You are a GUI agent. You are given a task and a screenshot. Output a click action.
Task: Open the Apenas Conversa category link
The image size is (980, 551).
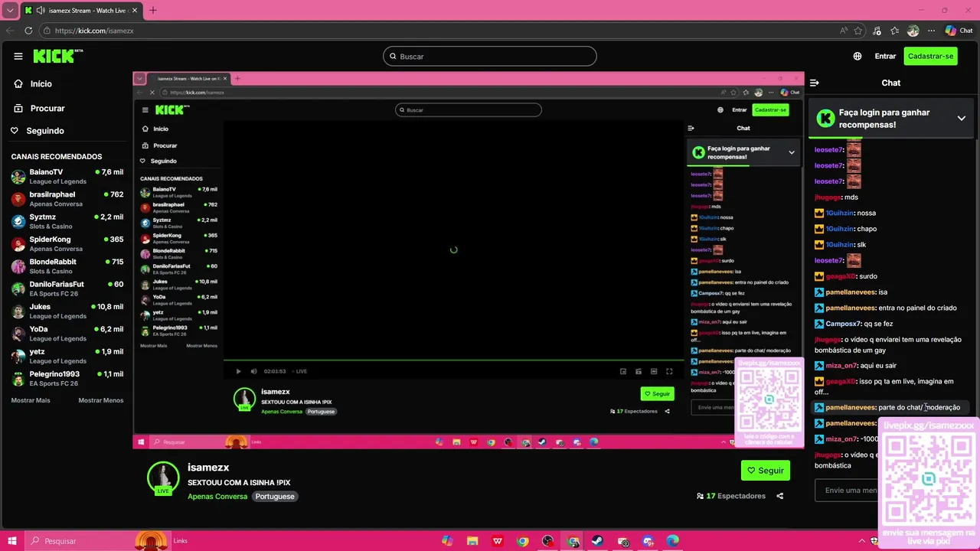tap(217, 496)
